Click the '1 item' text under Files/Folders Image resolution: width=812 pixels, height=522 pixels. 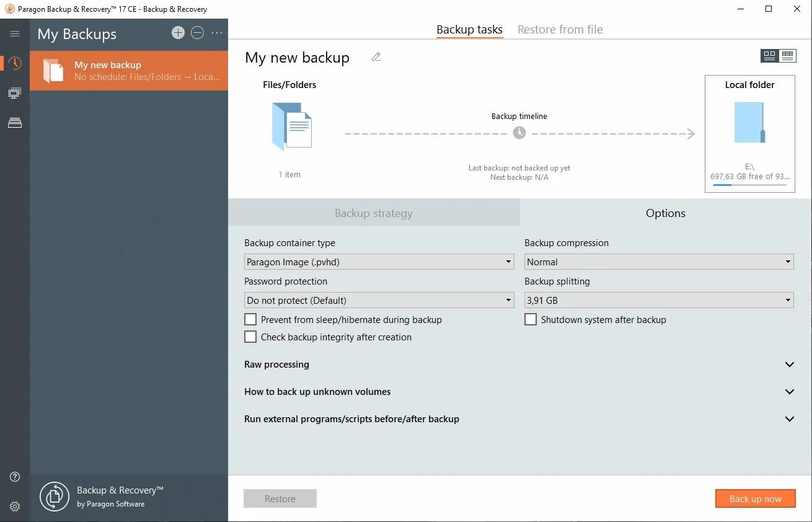click(x=289, y=175)
